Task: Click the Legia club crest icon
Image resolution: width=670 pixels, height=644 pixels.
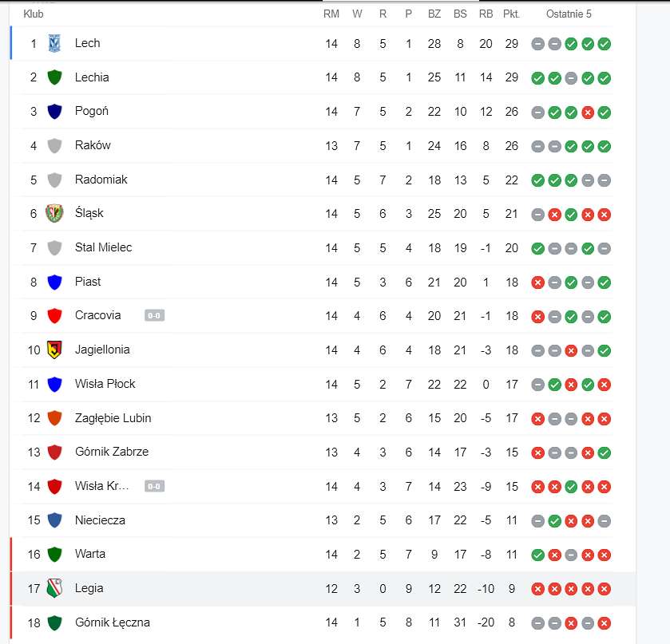Action: point(54,588)
